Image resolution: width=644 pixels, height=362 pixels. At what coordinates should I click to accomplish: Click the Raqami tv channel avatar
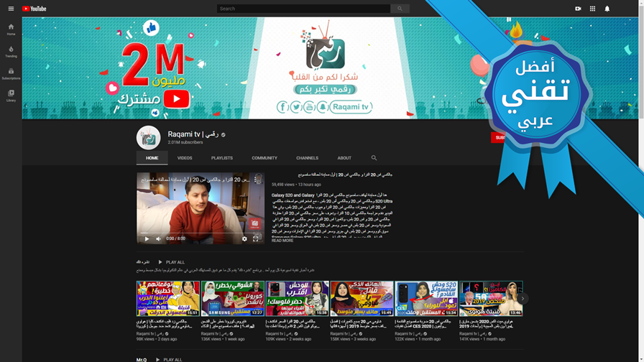pos(148,137)
